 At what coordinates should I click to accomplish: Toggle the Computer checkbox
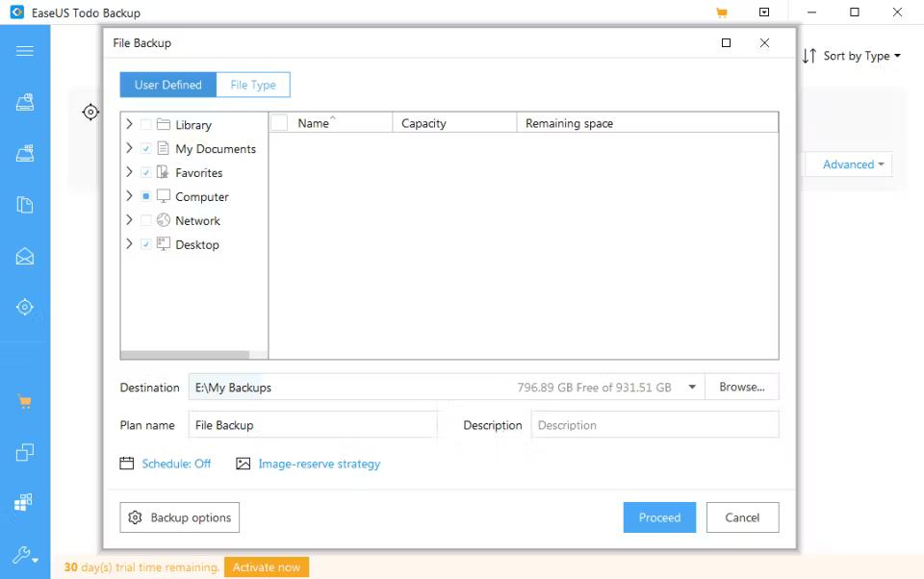[146, 196]
